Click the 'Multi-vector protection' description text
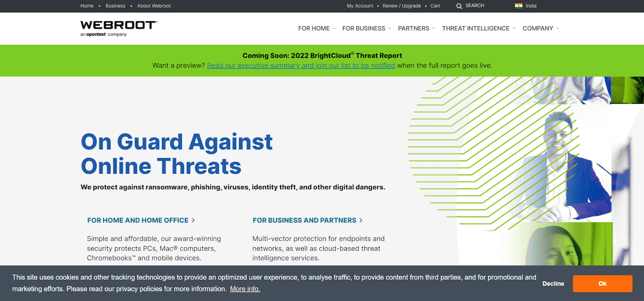 (x=318, y=248)
